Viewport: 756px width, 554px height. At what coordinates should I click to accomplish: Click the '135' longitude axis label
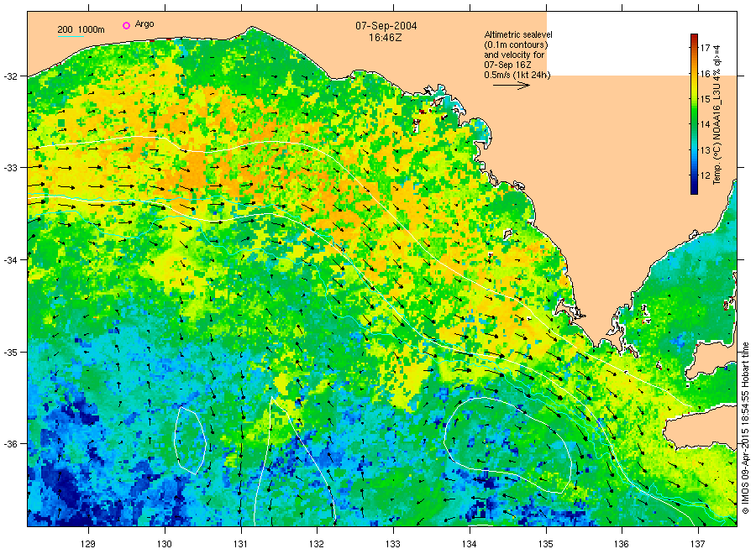click(x=546, y=544)
